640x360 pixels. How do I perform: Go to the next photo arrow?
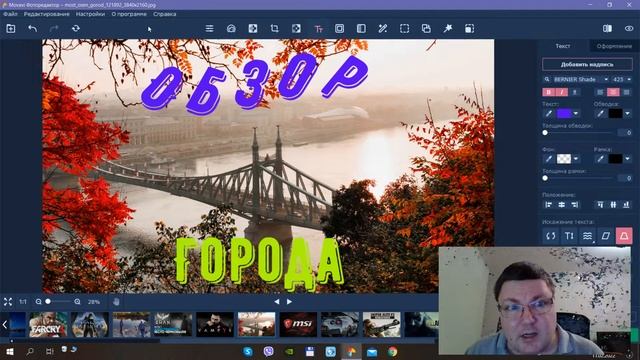pos(289,302)
